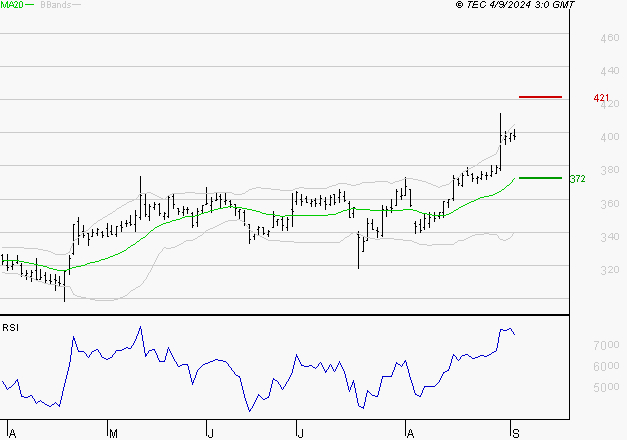Click the 460 price axis label
The image size is (627, 440).
pos(609,38)
